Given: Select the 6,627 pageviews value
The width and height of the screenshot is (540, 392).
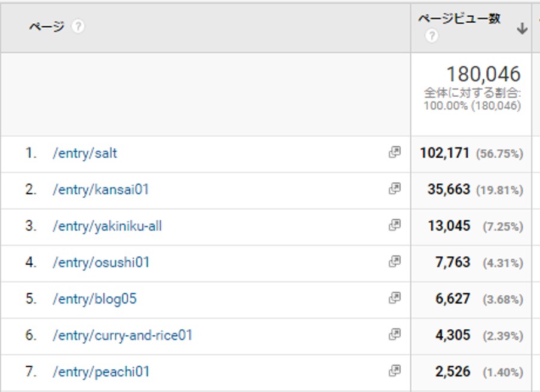Looking at the screenshot, I should [x=453, y=299].
